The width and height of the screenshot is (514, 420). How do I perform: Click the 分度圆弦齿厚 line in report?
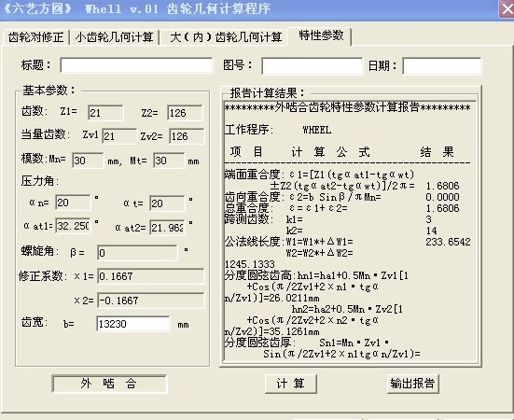[x=307, y=343]
